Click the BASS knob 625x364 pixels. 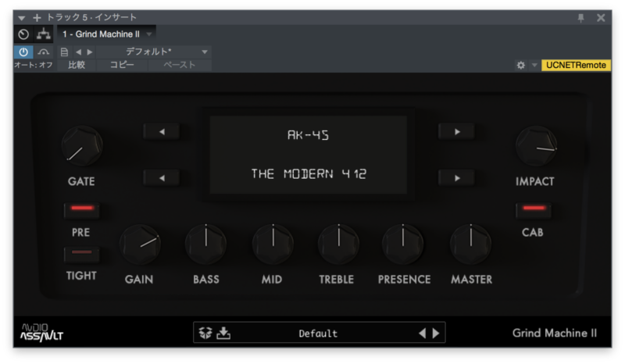pyautogui.click(x=205, y=244)
